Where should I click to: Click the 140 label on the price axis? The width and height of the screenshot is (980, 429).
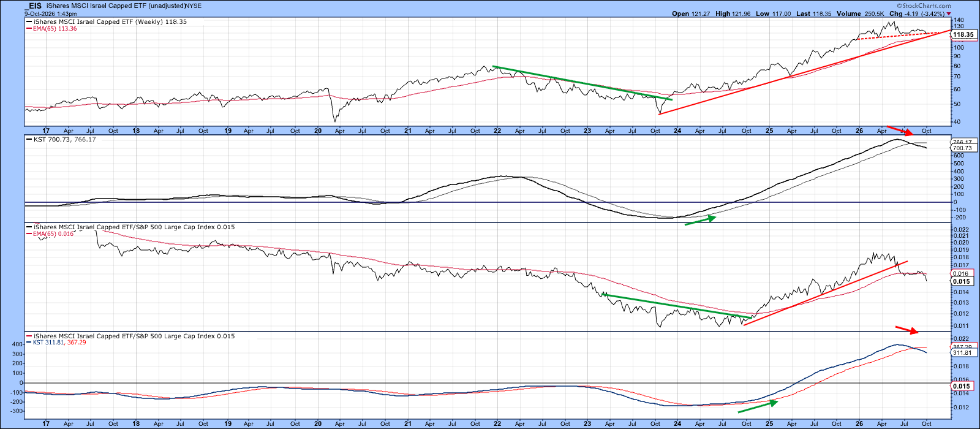pos(959,20)
